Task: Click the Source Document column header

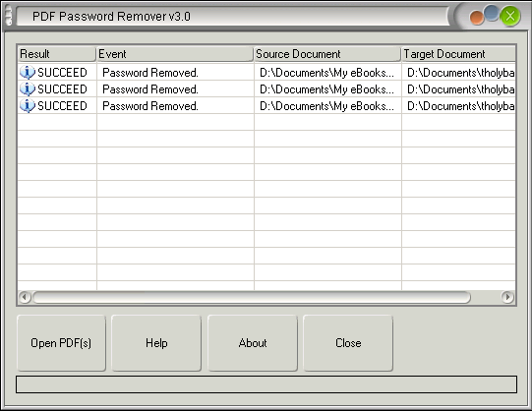Action: tap(327, 54)
